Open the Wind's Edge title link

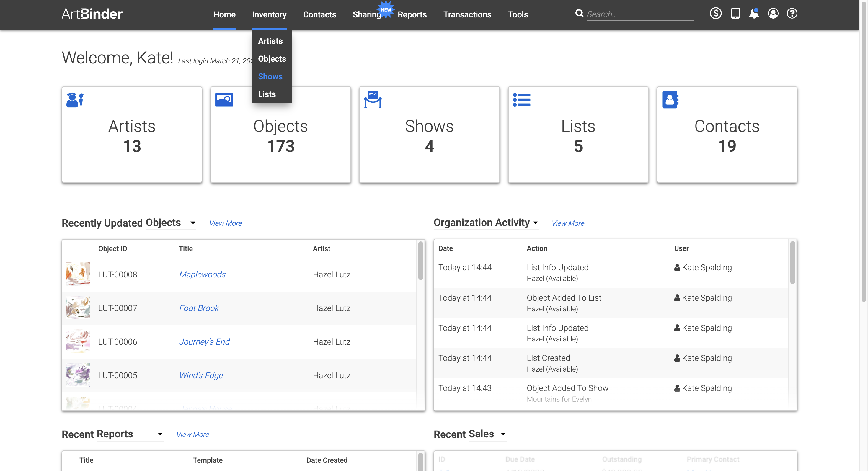pyautogui.click(x=201, y=375)
